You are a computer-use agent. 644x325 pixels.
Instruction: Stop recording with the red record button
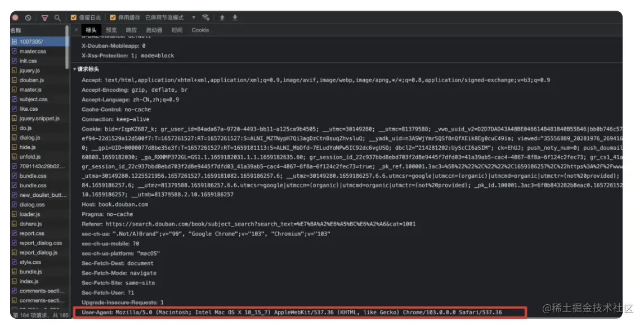point(16,17)
